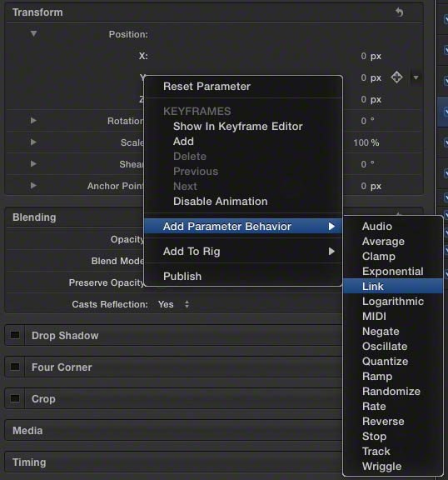The image size is (448, 480).
Task: Open the Add To Rig submenu
Action: click(243, 252)
